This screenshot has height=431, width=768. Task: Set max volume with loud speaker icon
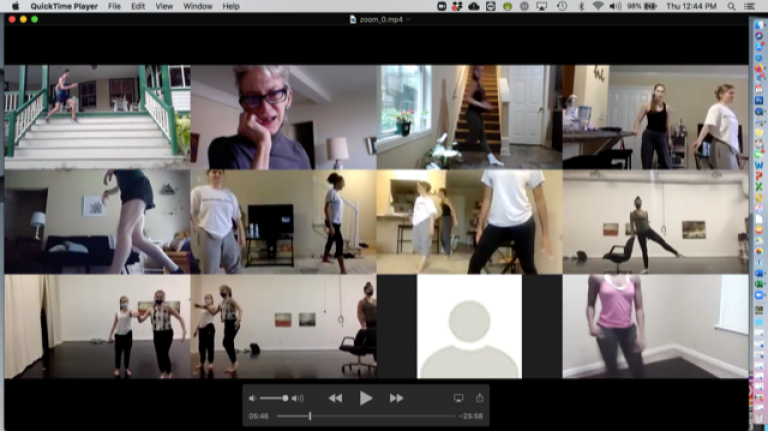coord(297,398)
